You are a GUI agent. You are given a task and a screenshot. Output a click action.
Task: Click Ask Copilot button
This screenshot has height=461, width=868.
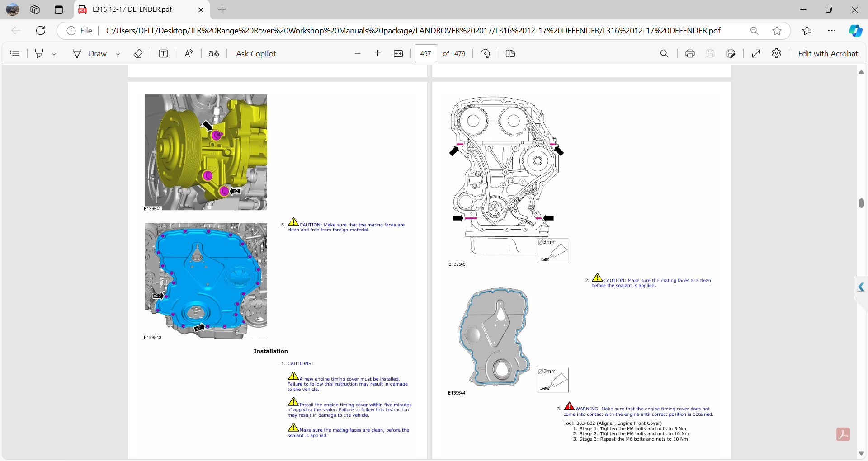coord(256,53)
